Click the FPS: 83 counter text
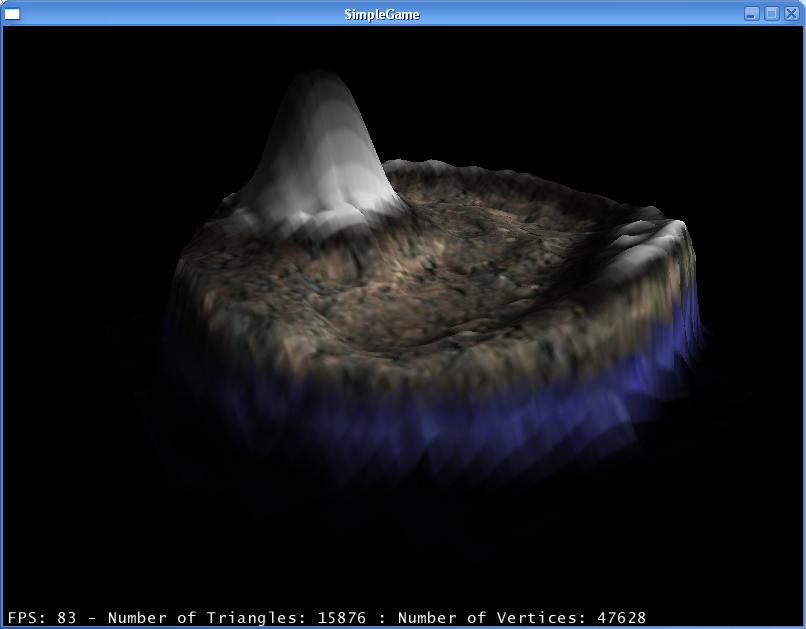The height and width of the screenshot is (629, 806). coord(42,618)
